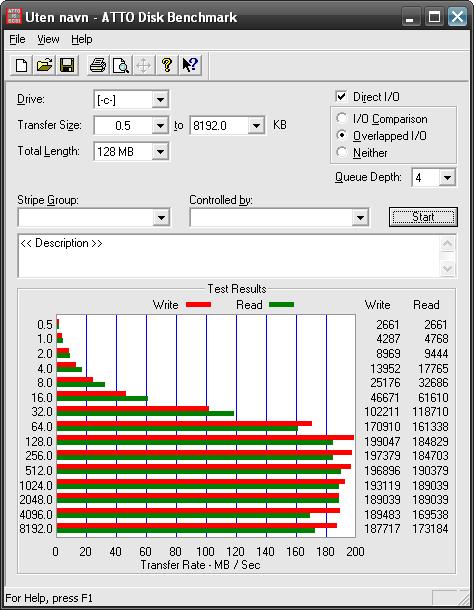Click inside the Description text box
Image resolution: width=474 pixels, height=610 pixels.
click(x=230, y=256)
